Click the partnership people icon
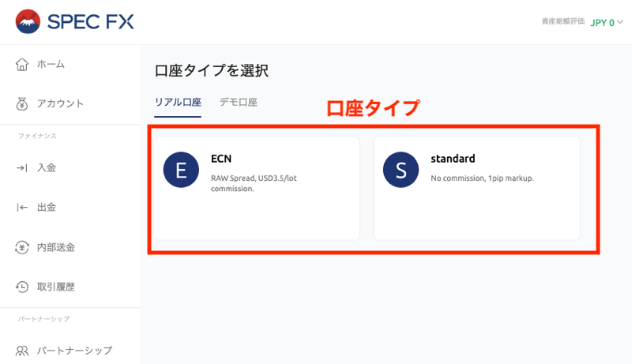This screenshot has height=364, width=632. [22, 351]
